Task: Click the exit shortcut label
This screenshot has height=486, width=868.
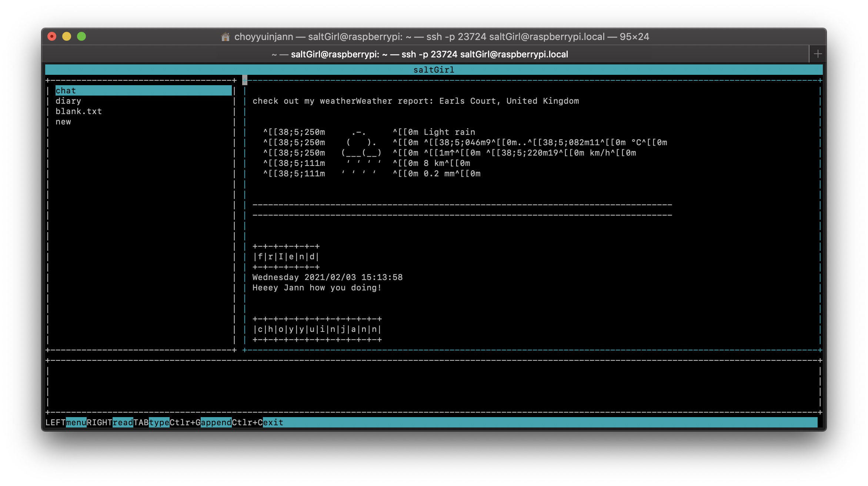Action: coord(273,422)
